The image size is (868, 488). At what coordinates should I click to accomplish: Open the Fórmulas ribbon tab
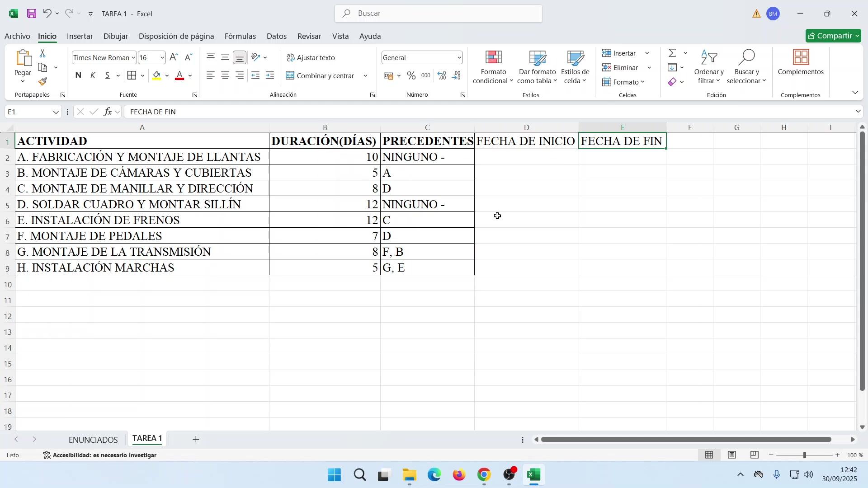point(240,36)
